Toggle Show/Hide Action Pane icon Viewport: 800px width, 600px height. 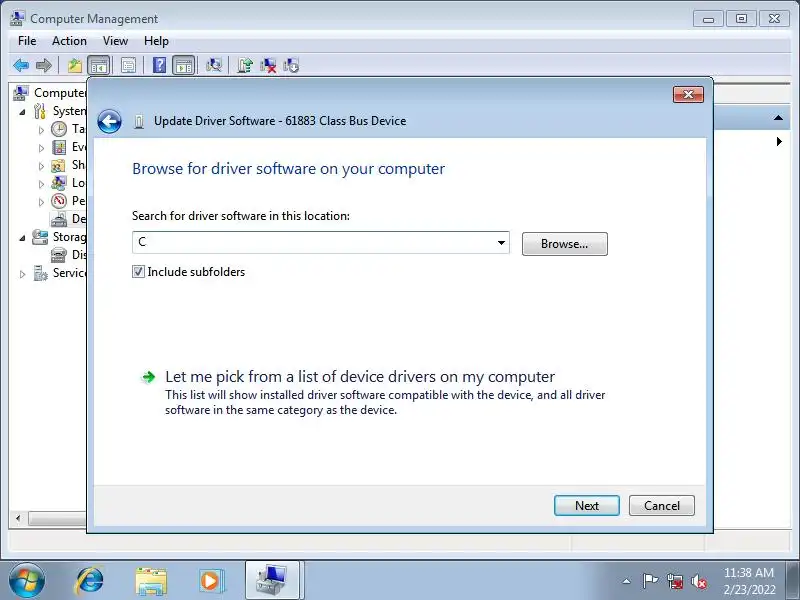tap(183, 65)
